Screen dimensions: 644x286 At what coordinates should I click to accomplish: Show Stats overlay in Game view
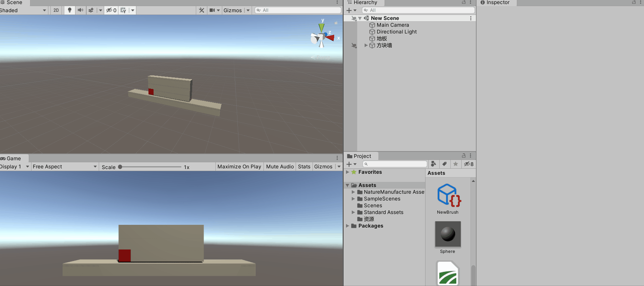pos(304,166)
